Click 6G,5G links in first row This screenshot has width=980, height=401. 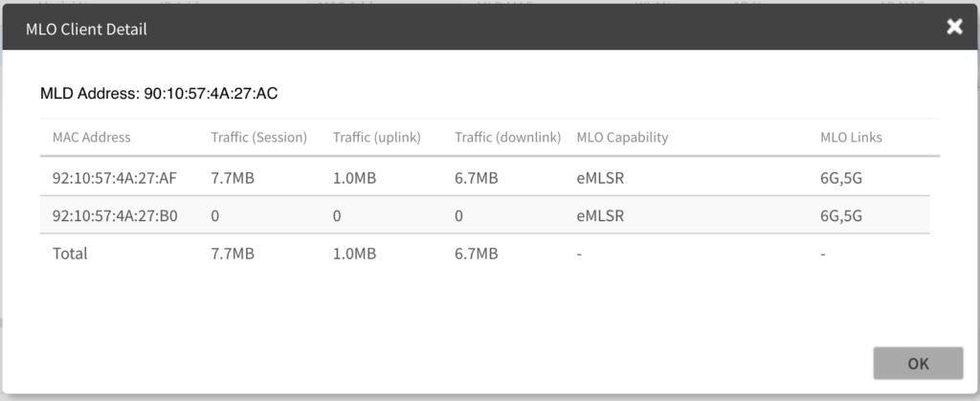tap(841, 177)
